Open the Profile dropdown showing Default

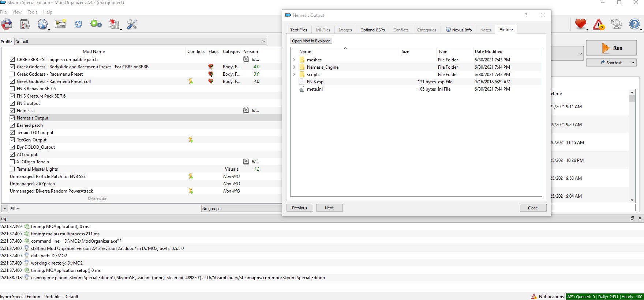141,42
